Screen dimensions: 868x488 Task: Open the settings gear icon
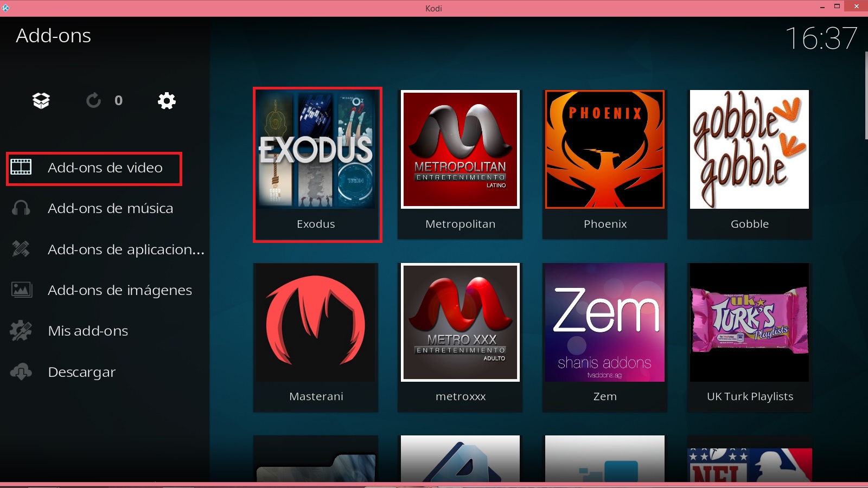[x=167, y=100]
